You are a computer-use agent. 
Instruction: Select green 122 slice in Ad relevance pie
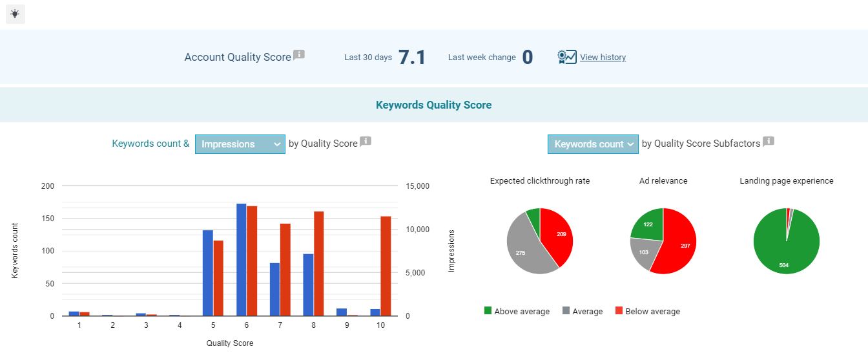646,224
